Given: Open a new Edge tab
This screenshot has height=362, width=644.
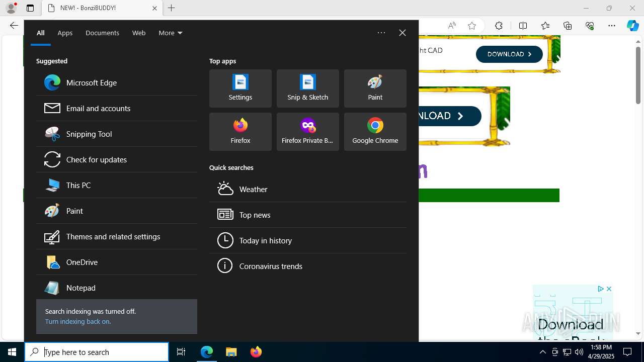Looking at the screenshot, I should coord(172,8).
